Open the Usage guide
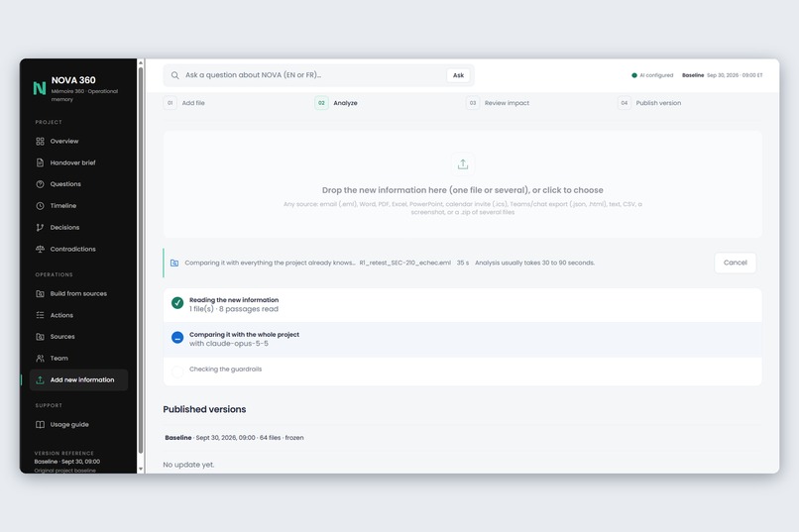 point(78,425)
